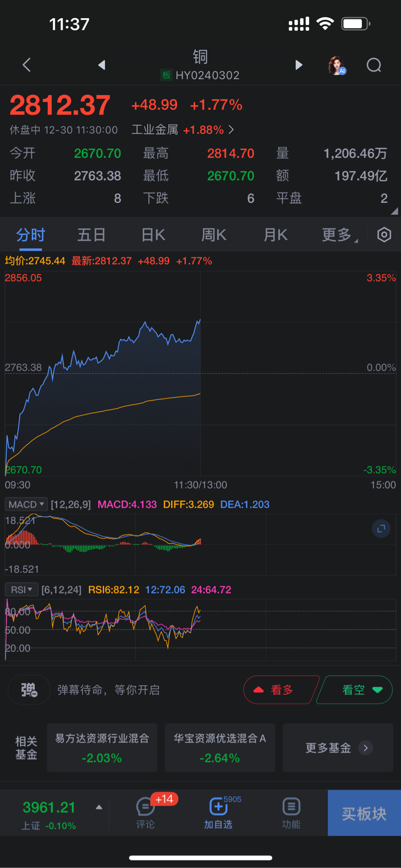Switch to the 日K tab
The width and height of the screenshot is (401, 868).
point(153,235)
